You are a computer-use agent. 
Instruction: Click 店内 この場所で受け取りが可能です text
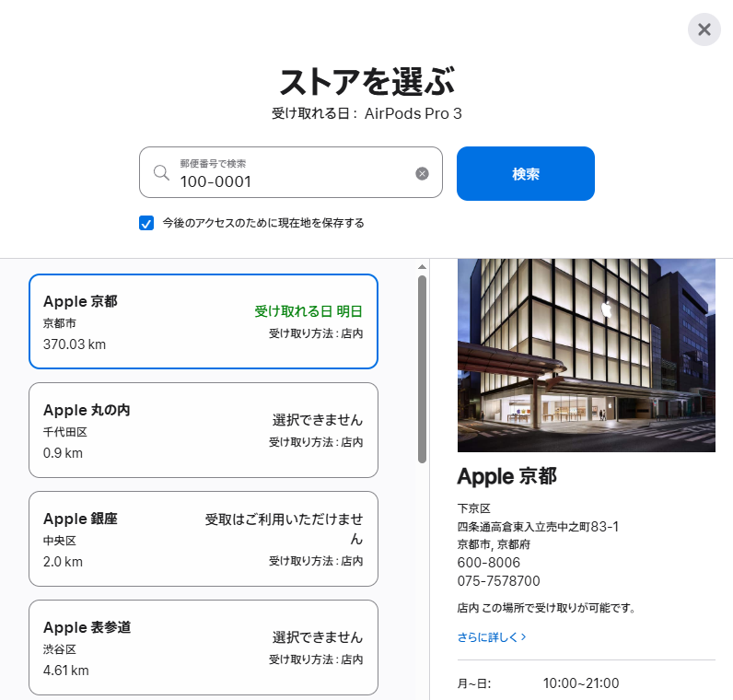tap(546, 608)
